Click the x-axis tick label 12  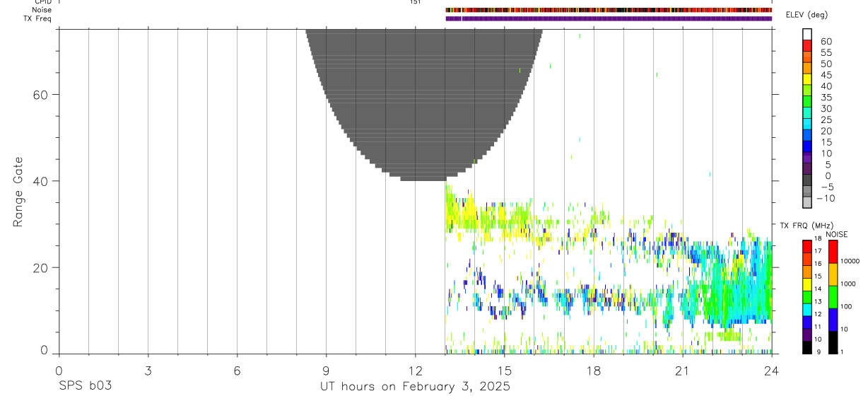click(x=415, y=371)
